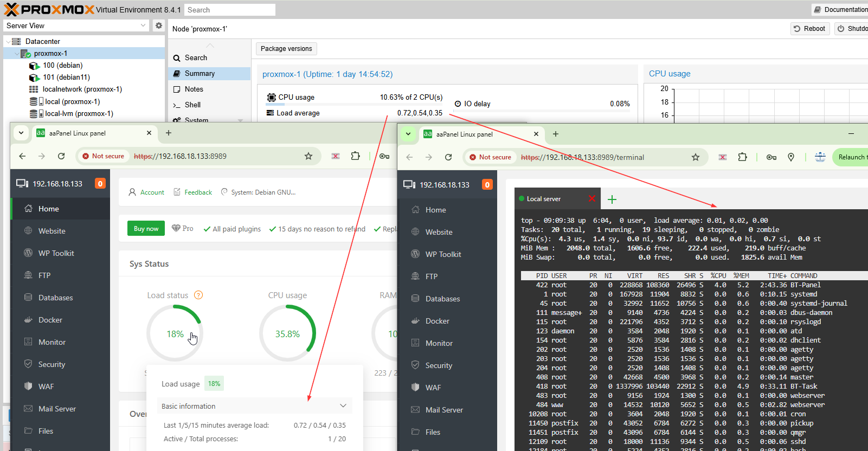Open the Proxmox Shell menu item
The height and width of the screenshot is (451, 868).
point(209,105)
